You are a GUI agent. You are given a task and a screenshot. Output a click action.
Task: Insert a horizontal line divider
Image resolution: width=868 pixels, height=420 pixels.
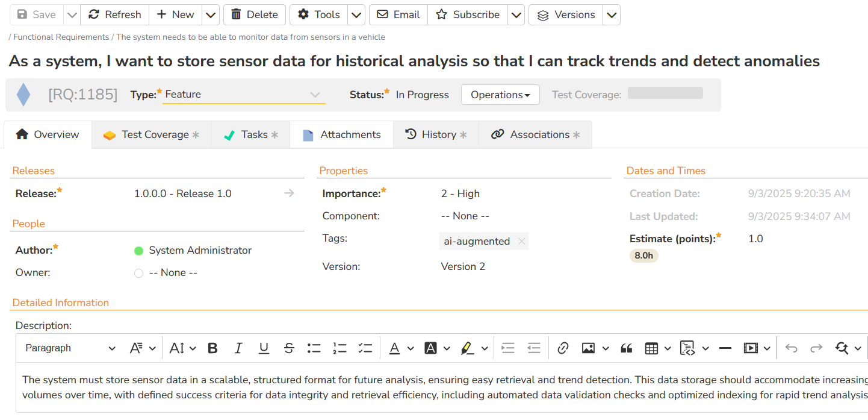coord(725,348)
